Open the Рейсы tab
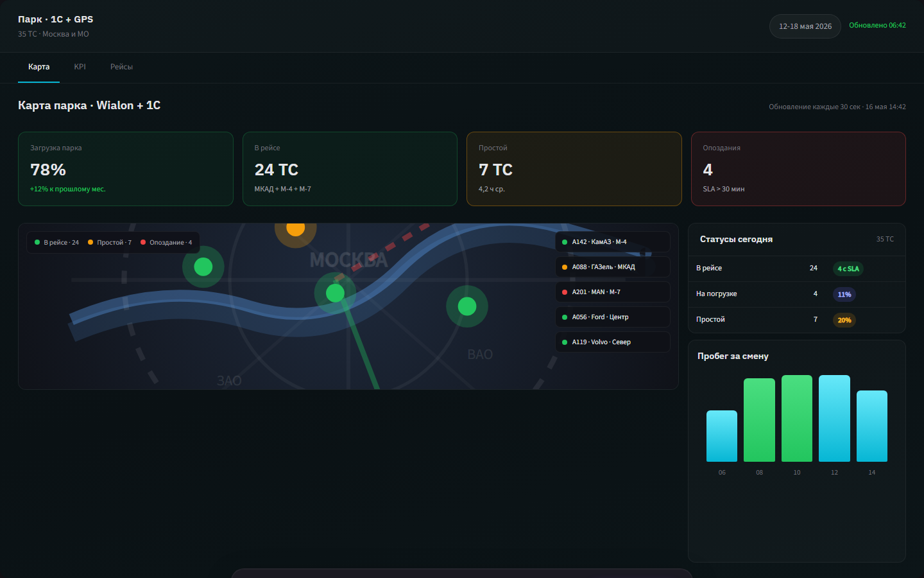 coord(121,67)
